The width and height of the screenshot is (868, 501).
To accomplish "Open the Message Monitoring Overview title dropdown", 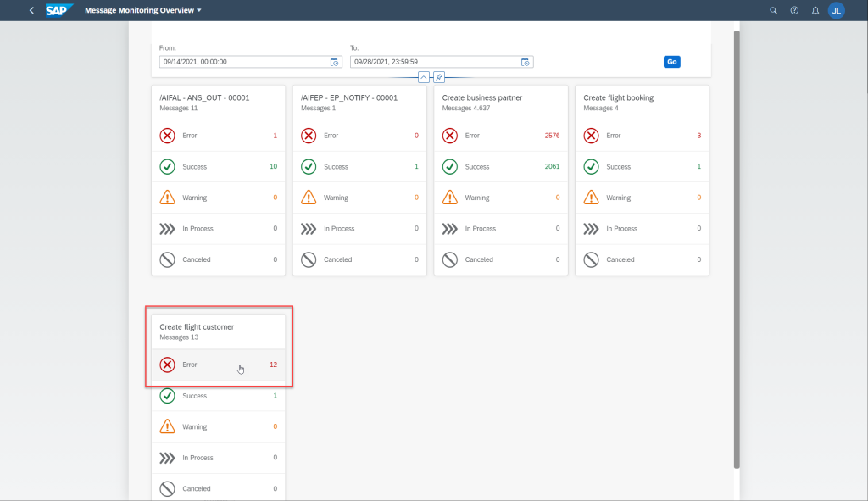I will 142,10.
